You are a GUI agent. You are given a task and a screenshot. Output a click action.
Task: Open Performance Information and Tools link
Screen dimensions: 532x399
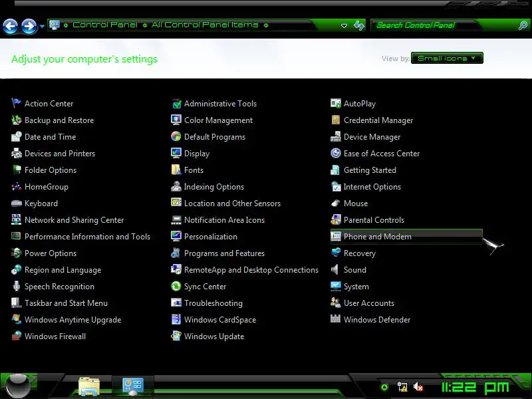(x=87, y=237)
